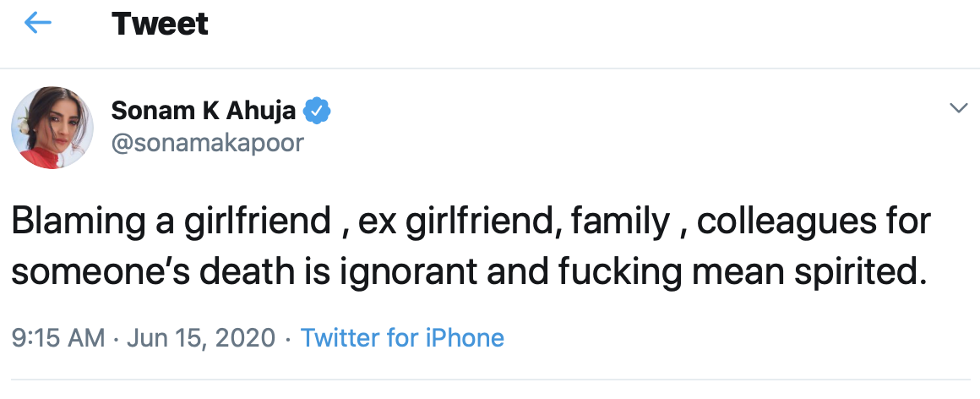Click the word iPhone in source link

[463, 338]
